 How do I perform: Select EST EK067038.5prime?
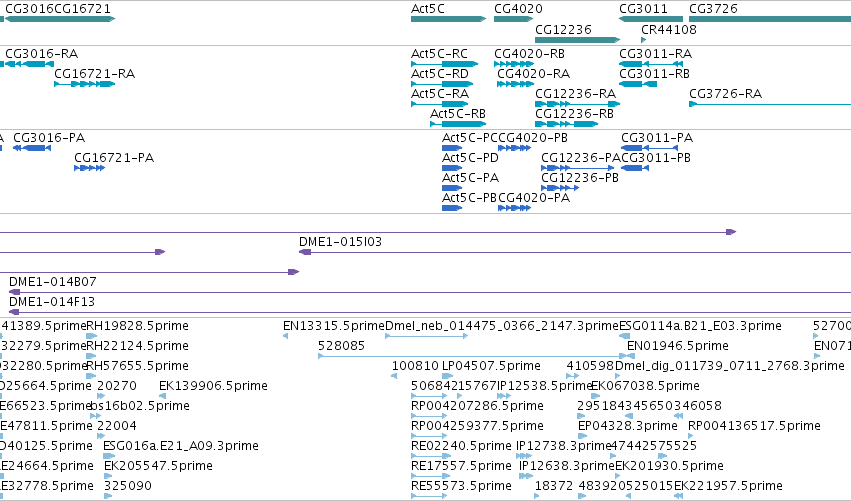click(x=595, y=397)
